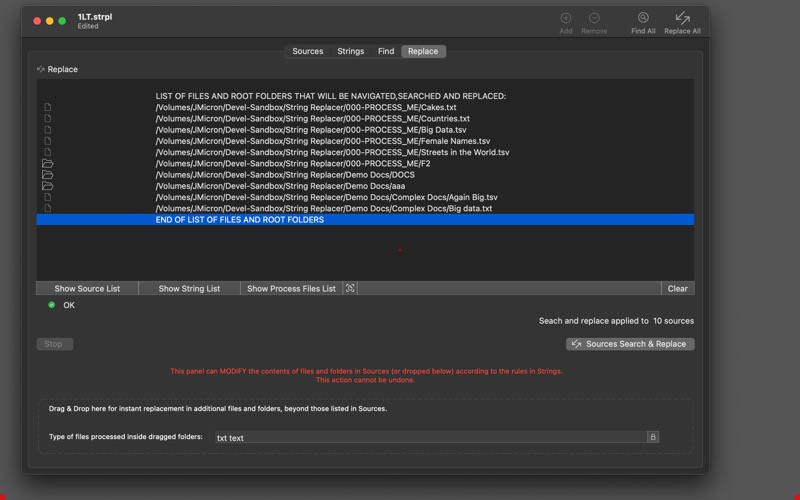This screenshot has height=500, width=800.
Task: Click the Add toolbar icon
Action: point(565,18)
